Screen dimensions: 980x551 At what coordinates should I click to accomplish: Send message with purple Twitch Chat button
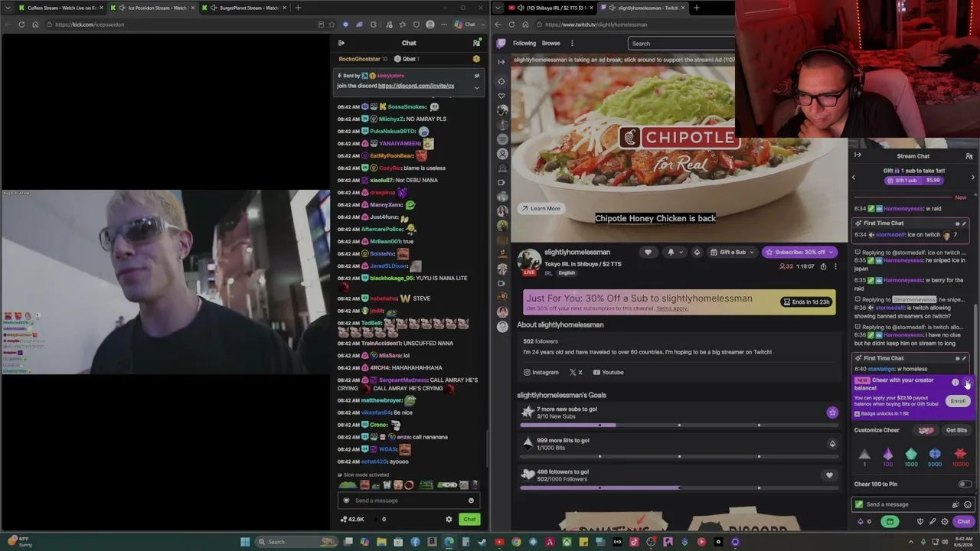[963, 522]
